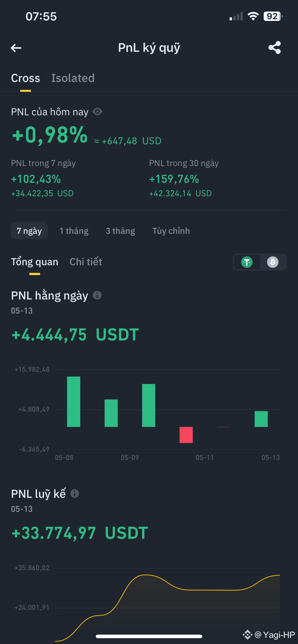Choose the 1 tháng time range
The width and height of the screenshot is (298, 644).
(x=74, y=231)
